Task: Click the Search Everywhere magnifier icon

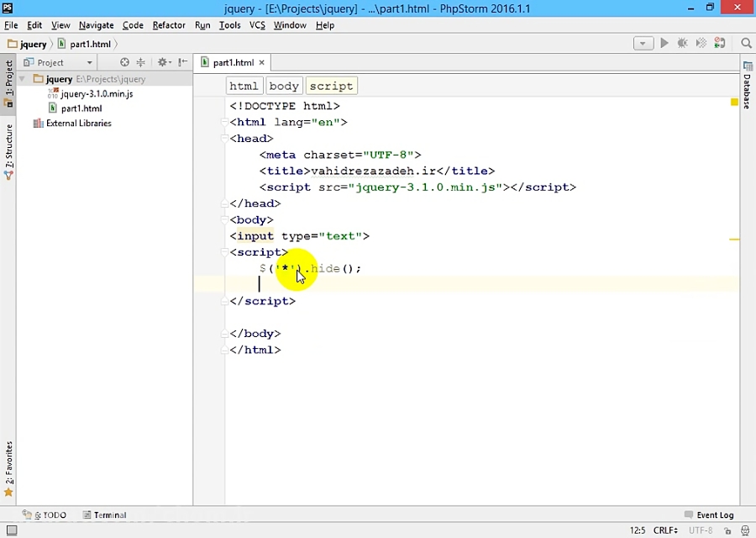Action: [746, 43]
